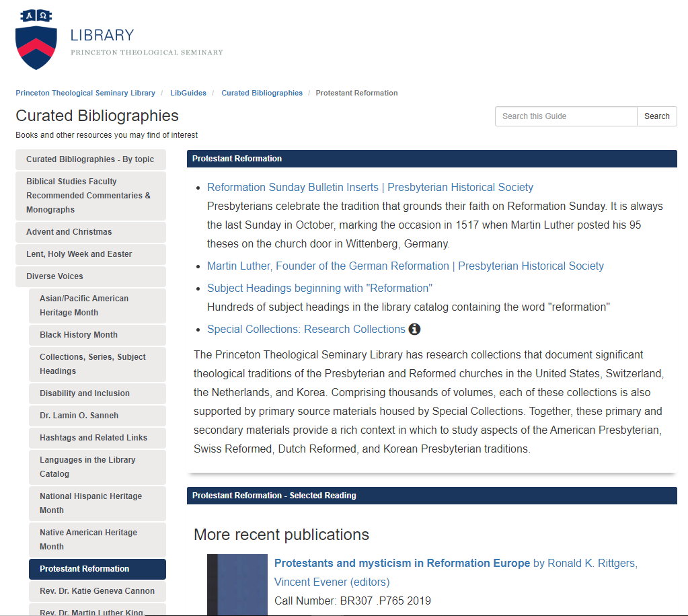Click the LIBRARY Princeton Theological Seminary wordmark

[147, 42]
